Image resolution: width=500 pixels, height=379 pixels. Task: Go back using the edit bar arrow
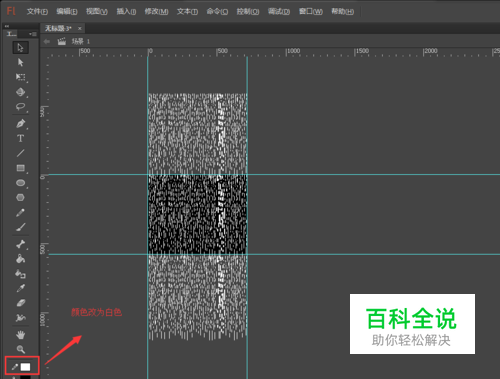click(x=47, y=41)
